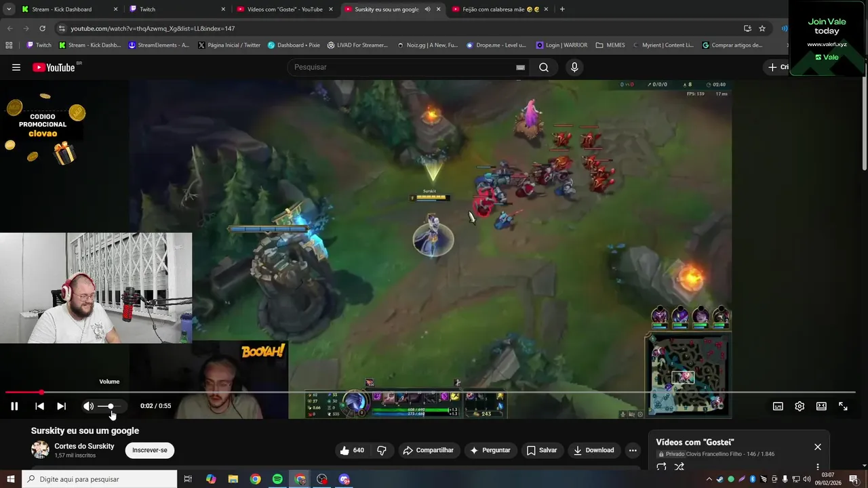Subscribe using Inscrever-se button

pyautogui.click(x=150, y=450)
